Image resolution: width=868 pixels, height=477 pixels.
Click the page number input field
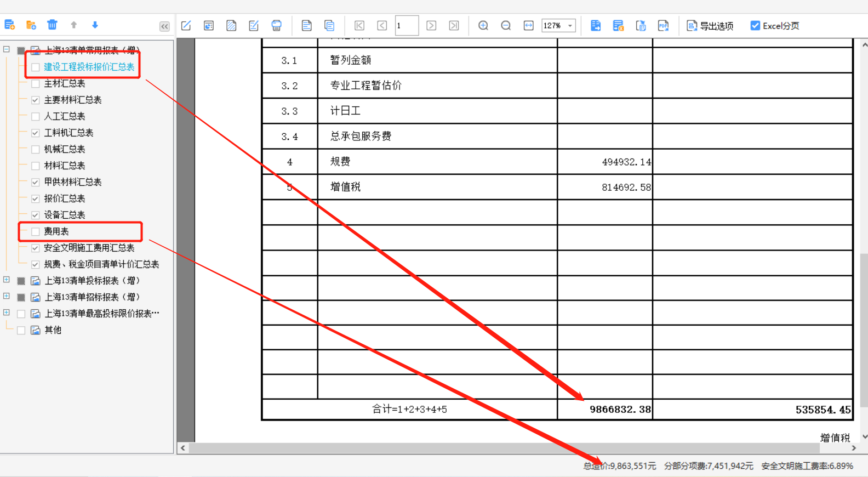[407, 25]
